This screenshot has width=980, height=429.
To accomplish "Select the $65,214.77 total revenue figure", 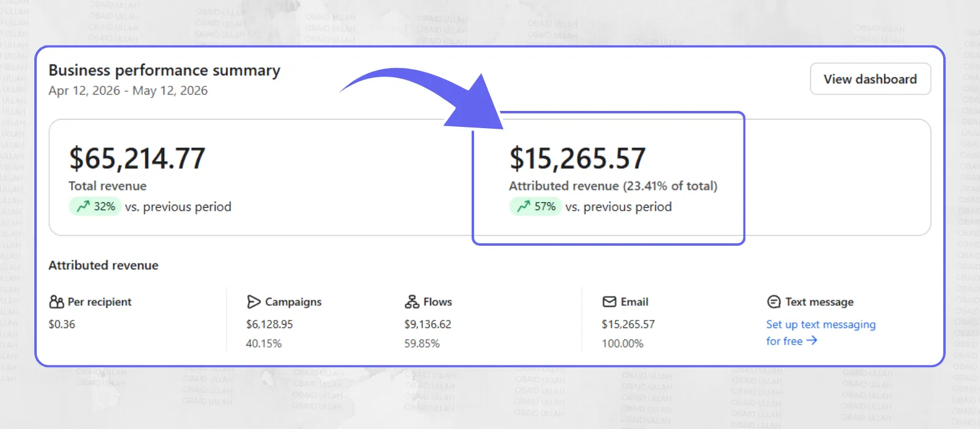I will 137,159.
